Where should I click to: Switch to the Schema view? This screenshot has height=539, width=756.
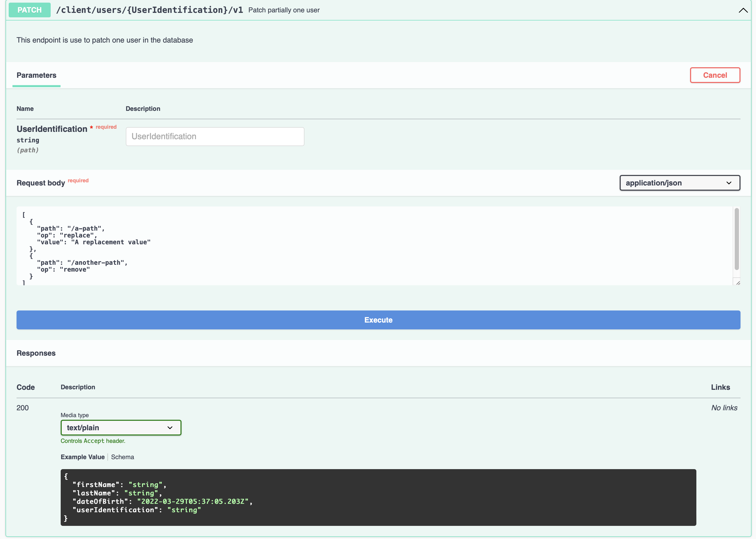coord(122,457)
